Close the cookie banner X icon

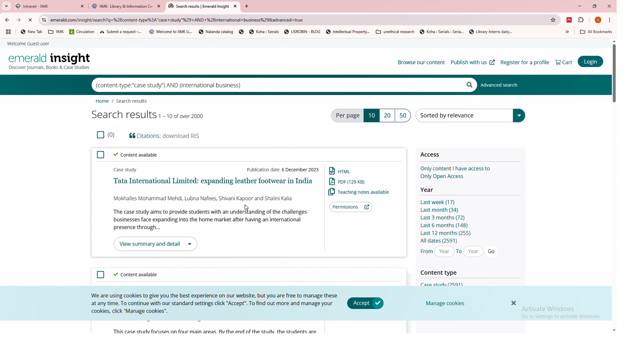[x=513, y=303]
